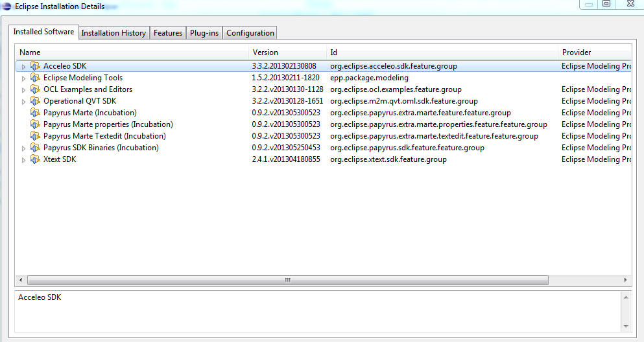Click the Papyrus Marte Textedit feature icon

click(35, 136)
